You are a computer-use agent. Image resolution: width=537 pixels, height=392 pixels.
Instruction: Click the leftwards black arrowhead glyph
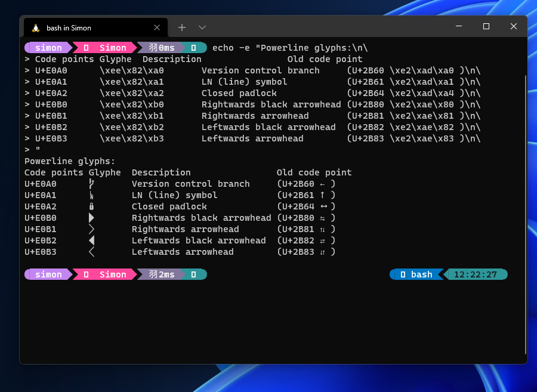[91, 240]
